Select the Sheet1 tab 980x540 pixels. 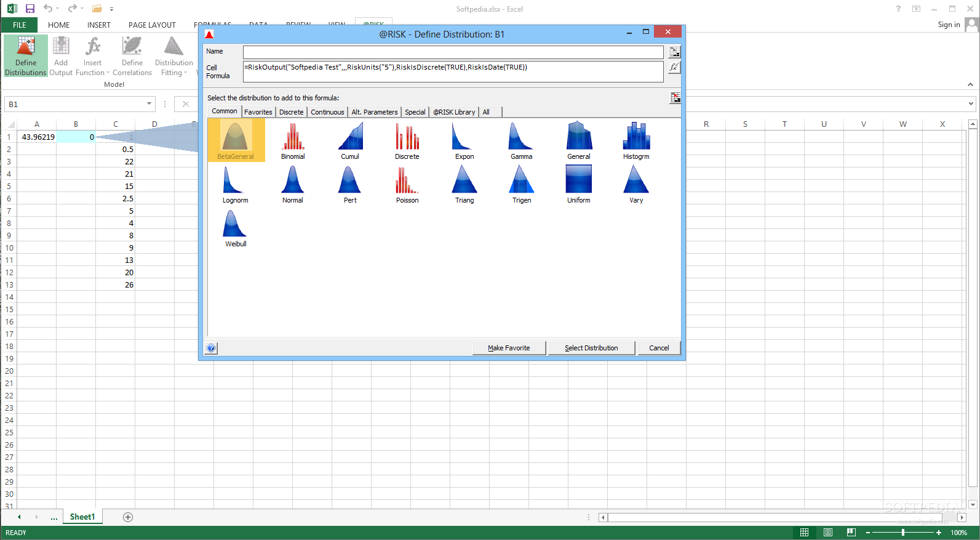pyautogui.click(x=82, y=517)
